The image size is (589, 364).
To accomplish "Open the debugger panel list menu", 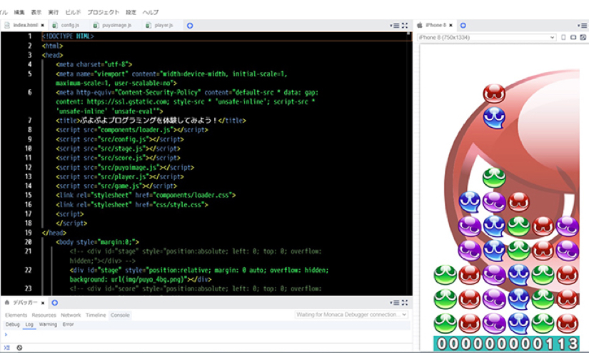I will (x=394, y=303).
